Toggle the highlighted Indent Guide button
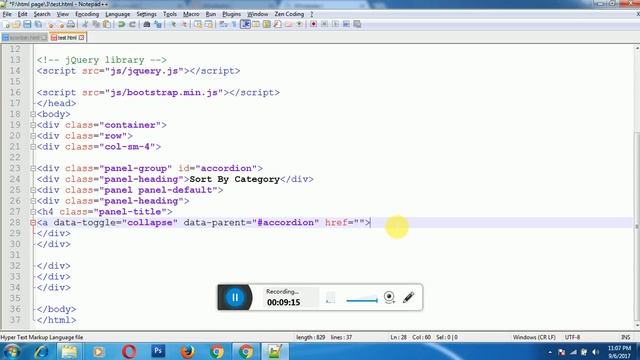Screen dimensions: 640x360 [245, 24]
